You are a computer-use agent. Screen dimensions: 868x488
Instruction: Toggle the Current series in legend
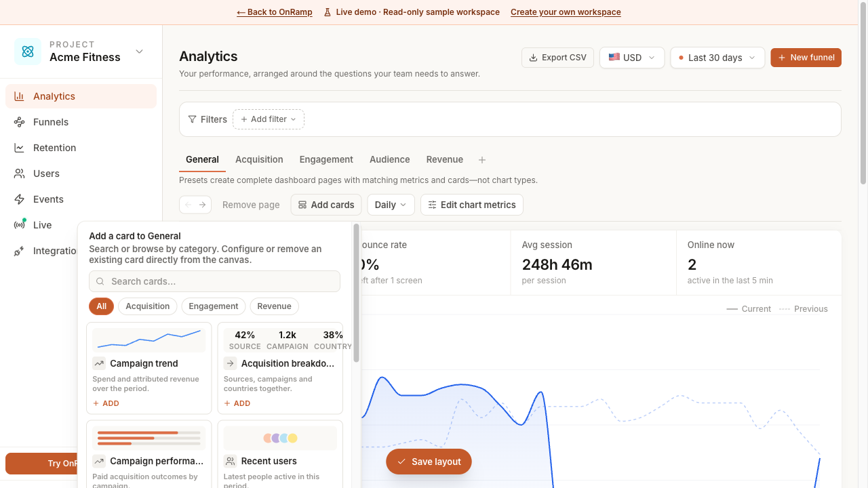(749, 308)
